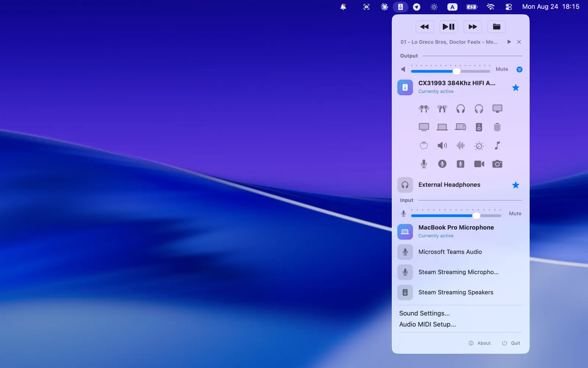Adjust the input level slider
Screen dimensions: 588x368
[x=456, y=216]
